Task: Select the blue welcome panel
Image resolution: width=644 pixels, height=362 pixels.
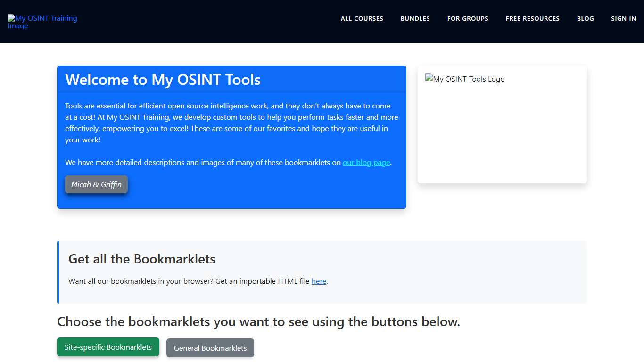Action: point(231,137)
